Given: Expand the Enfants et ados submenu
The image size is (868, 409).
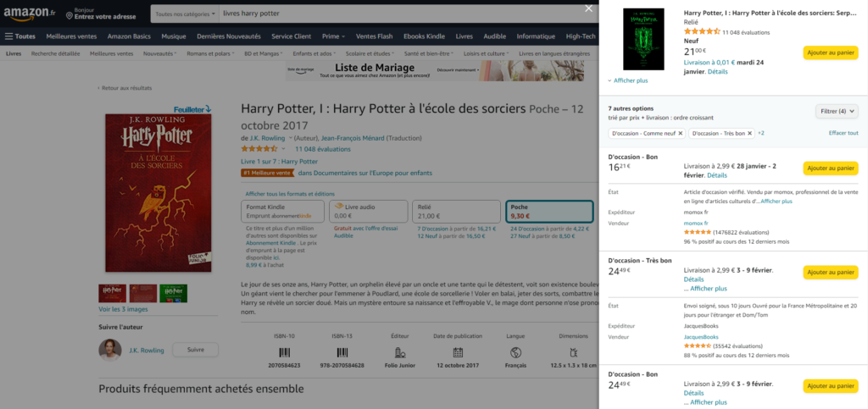Looking at the screenshot, I should 314,53.
